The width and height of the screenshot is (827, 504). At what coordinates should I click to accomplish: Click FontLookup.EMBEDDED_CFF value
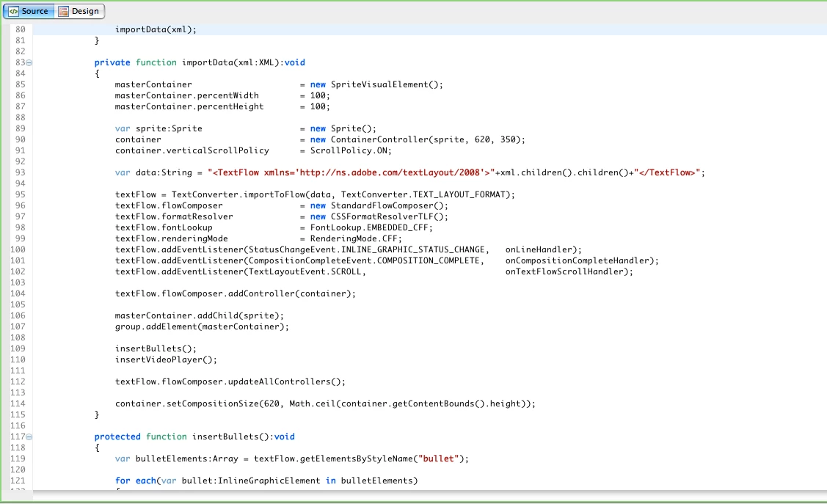369,227
